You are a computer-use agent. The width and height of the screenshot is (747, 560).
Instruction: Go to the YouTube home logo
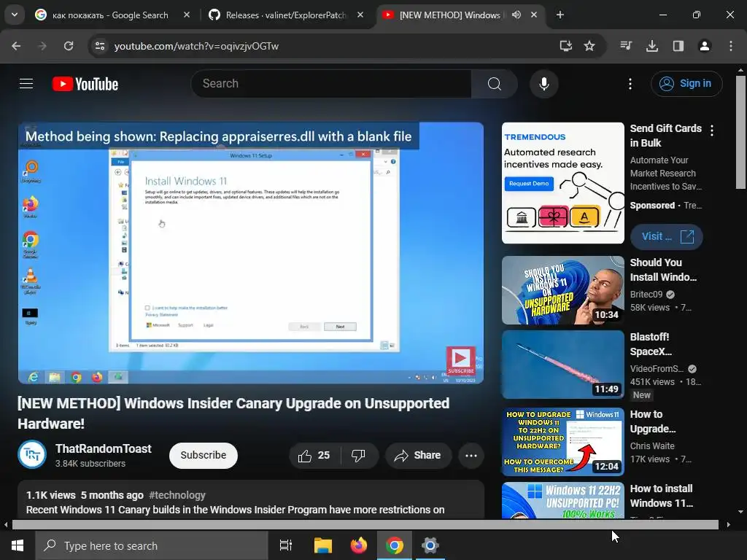point(85,84)
